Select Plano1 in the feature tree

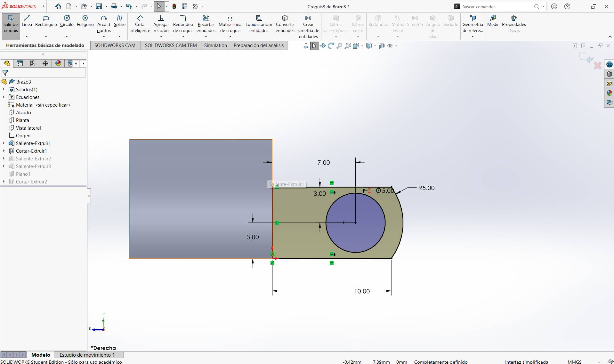23,174
